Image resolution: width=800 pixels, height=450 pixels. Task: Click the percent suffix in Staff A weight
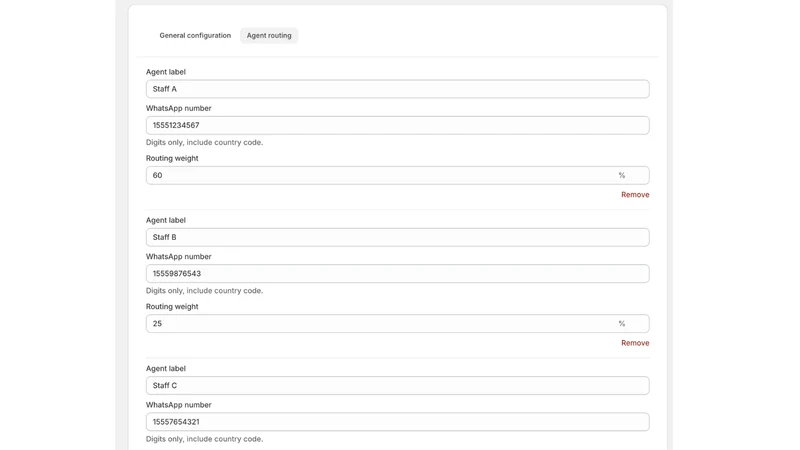[621, 175]
